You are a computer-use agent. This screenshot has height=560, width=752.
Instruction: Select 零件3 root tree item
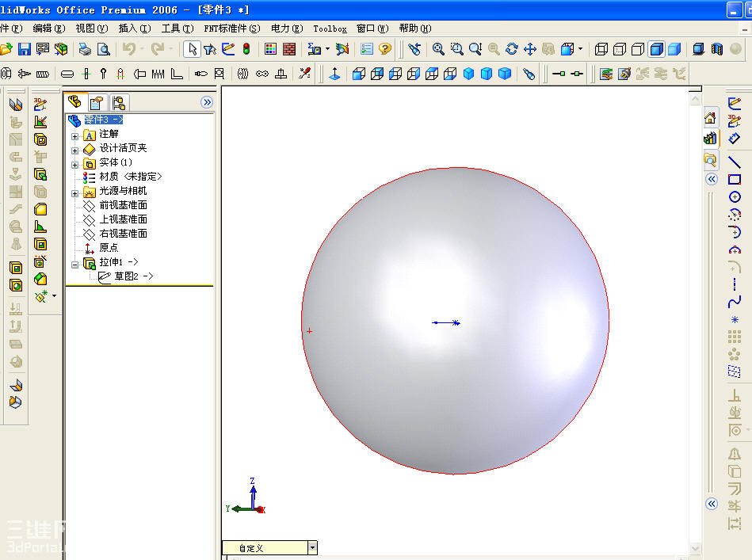click(104, 120)
